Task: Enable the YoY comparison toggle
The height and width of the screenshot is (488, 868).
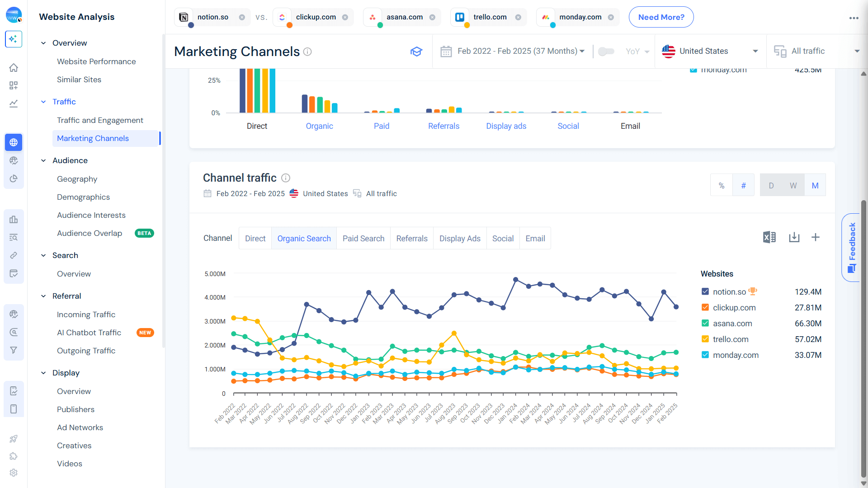Action: (x=606, y=51)
